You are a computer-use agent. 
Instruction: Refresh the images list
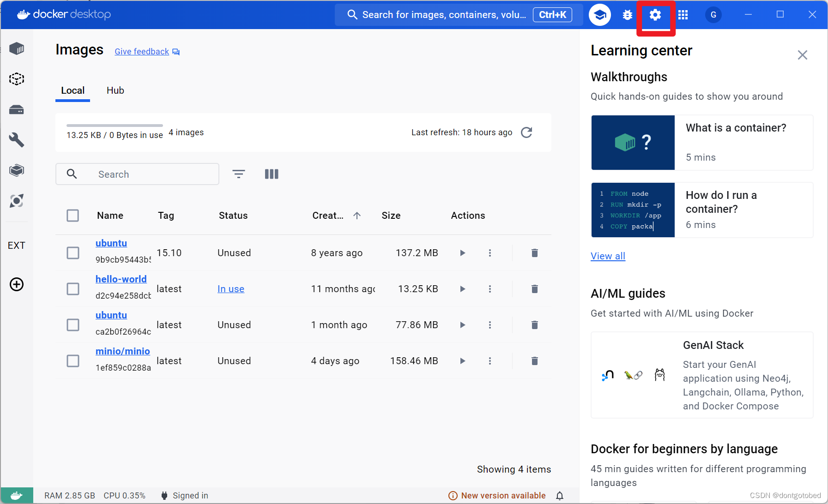point(526,132)
